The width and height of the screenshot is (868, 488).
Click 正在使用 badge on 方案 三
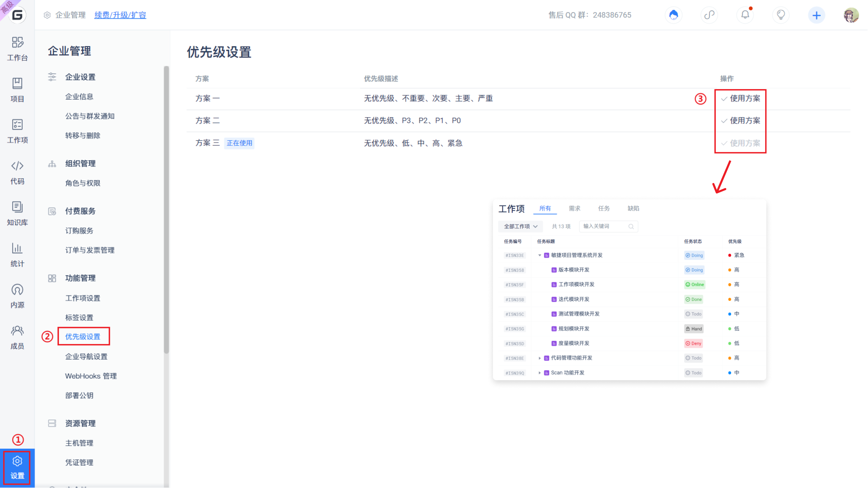239,143
